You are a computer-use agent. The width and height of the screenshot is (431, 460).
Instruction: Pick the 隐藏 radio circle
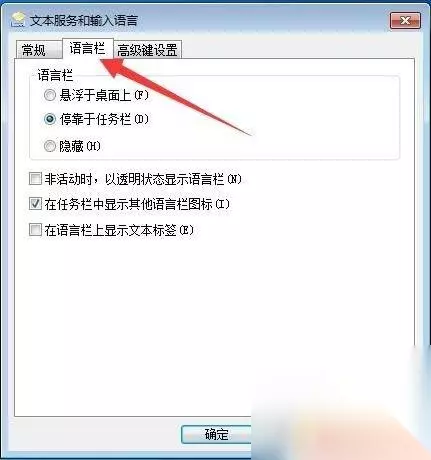click(x=50, y=146)
